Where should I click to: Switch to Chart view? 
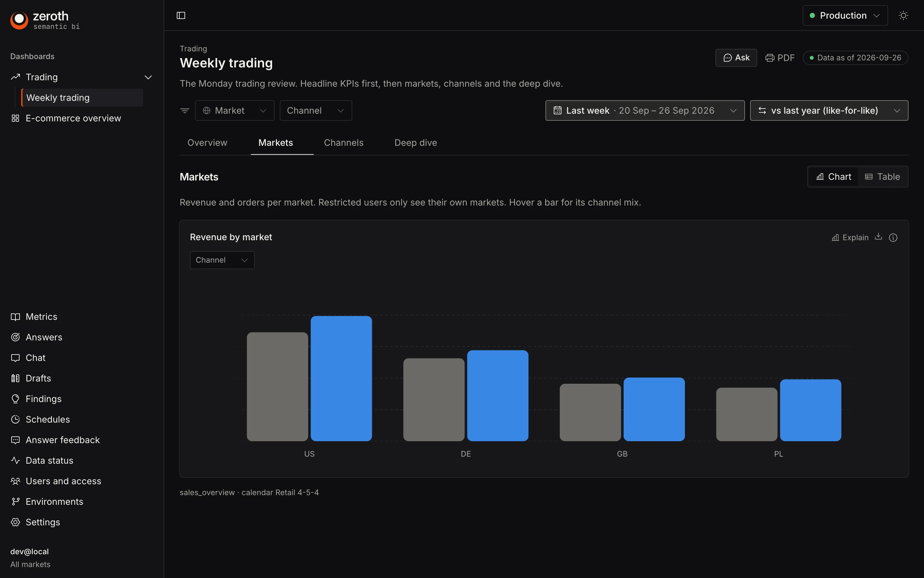coord(834,177)
